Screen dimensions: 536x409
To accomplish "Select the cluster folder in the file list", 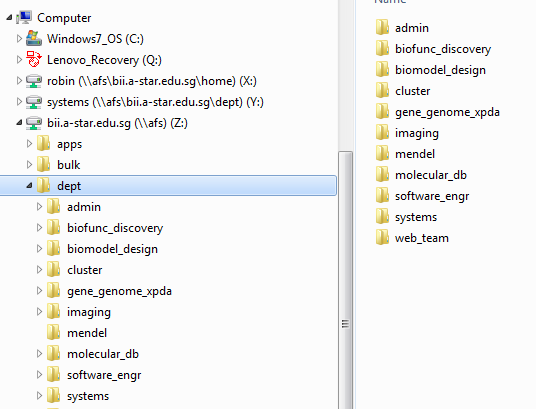I will click(x=412, y=91).
